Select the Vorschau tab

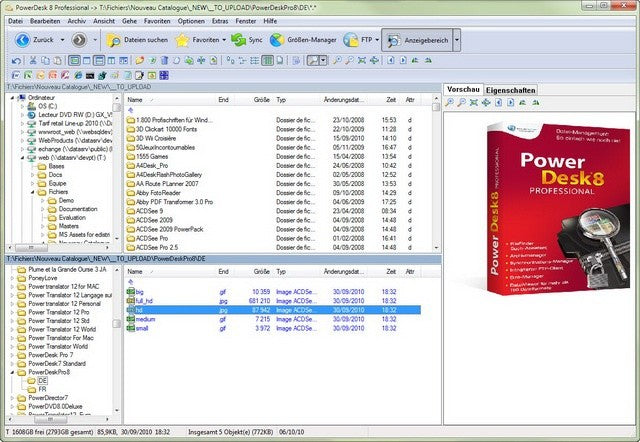coord(463,89)
